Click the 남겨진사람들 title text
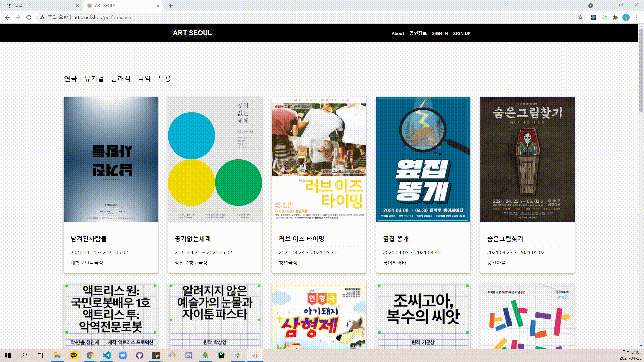This screenshot has height=362, width=644. tap(89, 239)
